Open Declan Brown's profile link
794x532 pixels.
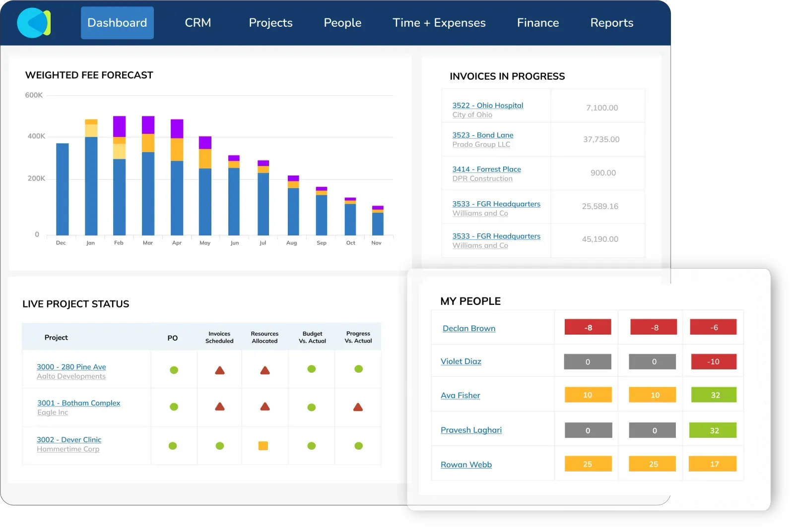[469, 328]
